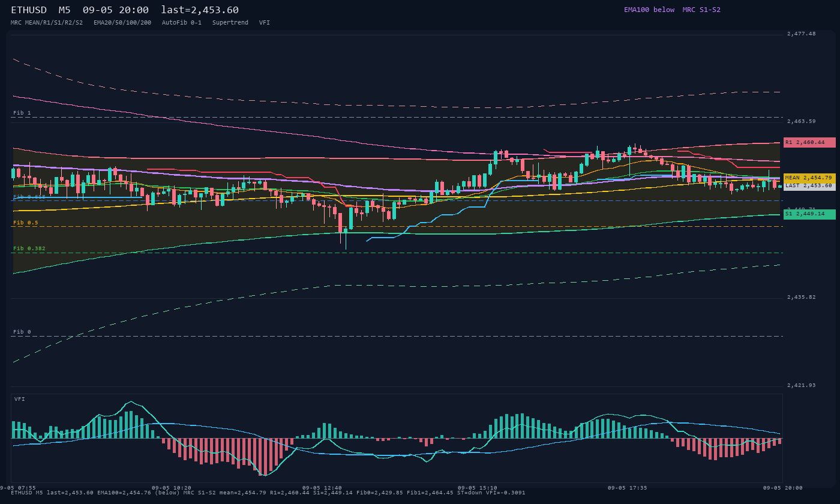
Task: Click the 'VFI' entry in the indicator legend row
Action: [x=265, y=23]
